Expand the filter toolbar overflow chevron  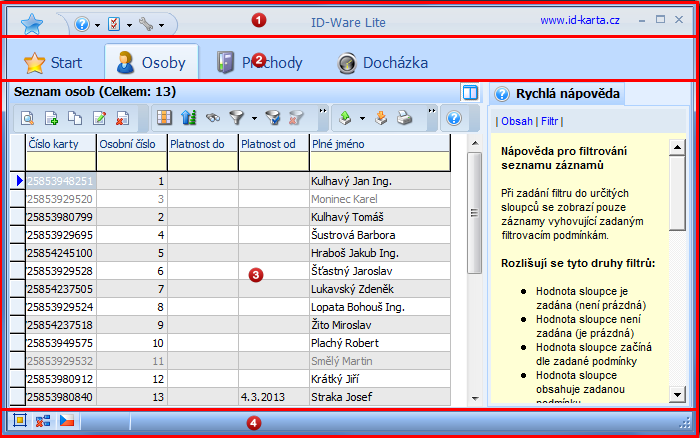323,111
